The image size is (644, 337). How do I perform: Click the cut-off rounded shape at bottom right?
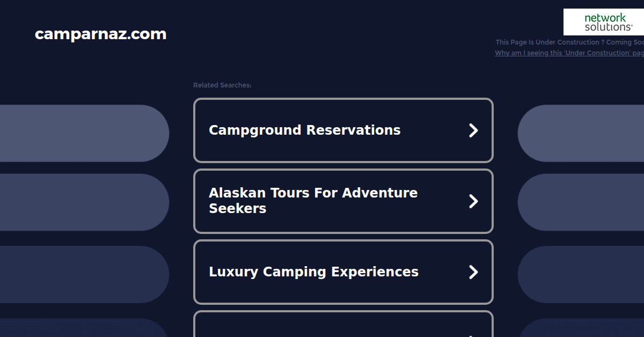pos(581,328)
